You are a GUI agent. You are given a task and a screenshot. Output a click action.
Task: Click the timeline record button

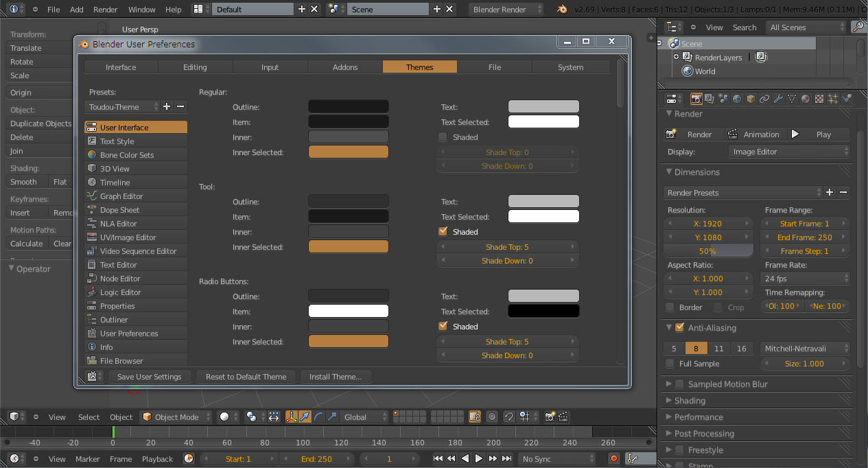614,458
